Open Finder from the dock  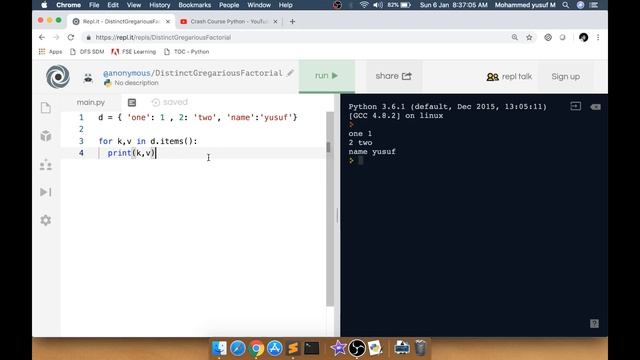coord(219,348)
